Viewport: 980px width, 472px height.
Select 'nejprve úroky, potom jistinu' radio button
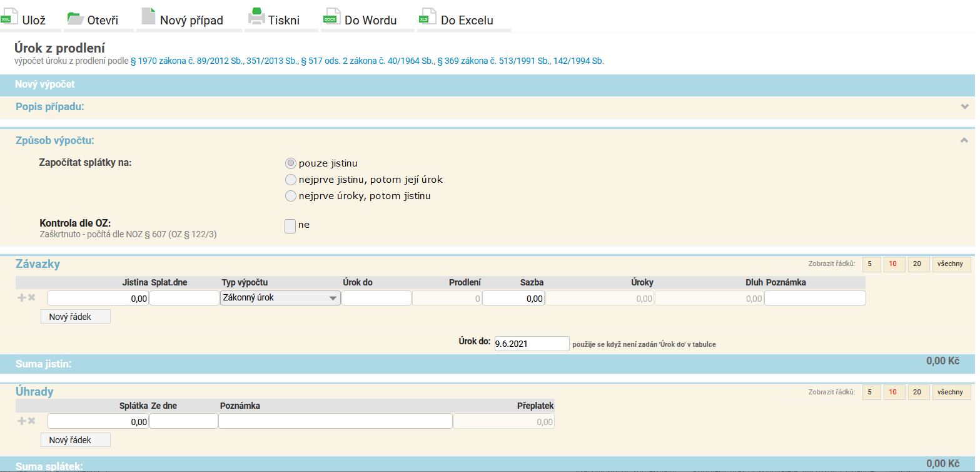tap(290, 196)
